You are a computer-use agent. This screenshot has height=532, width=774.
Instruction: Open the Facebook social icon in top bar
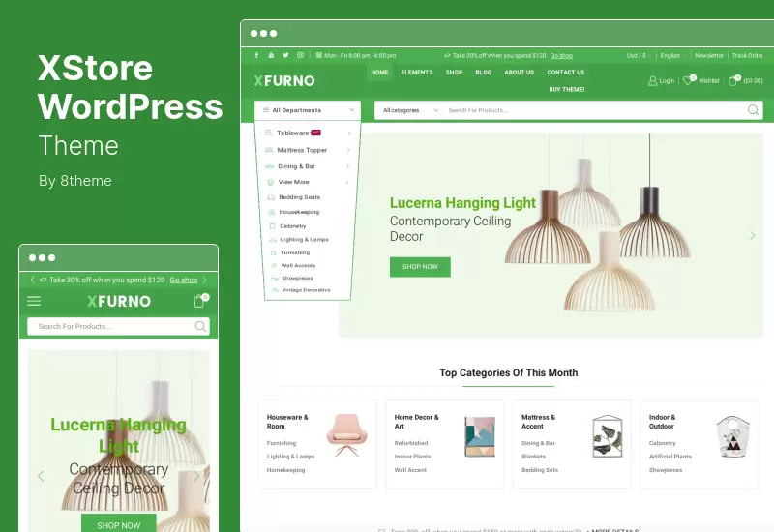(x=256, y=55)
